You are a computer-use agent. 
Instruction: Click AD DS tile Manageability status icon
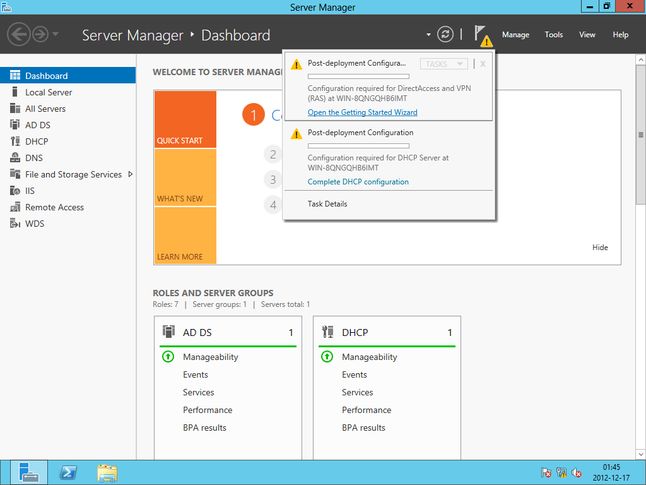[x=168, y=356]
